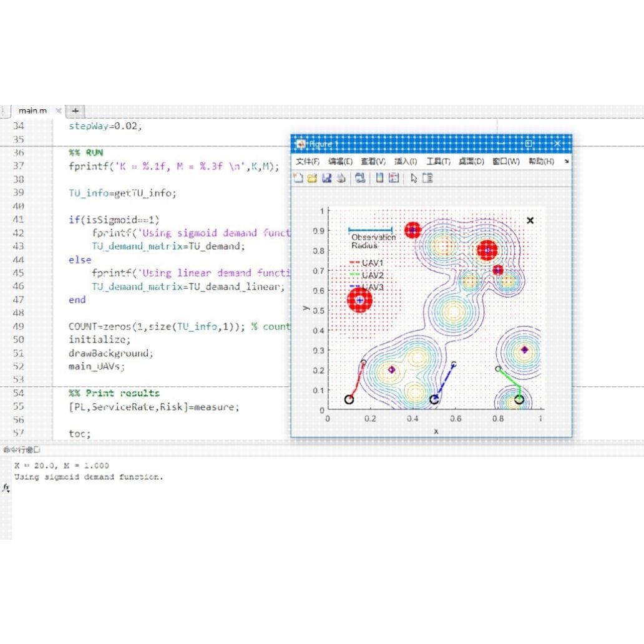Click the MATLAB logo icon in Figure 1 title bar
Screen dimensions: 644x644
(301, 144)
